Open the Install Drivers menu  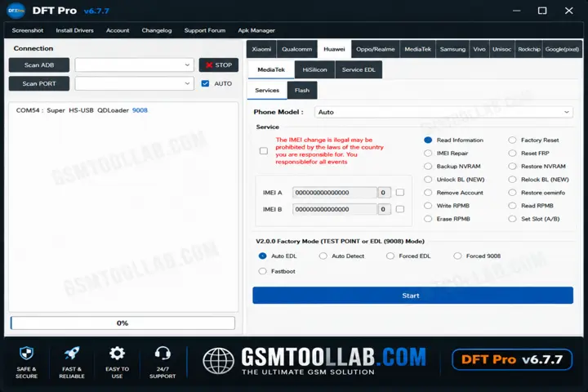tap(74, 30)
